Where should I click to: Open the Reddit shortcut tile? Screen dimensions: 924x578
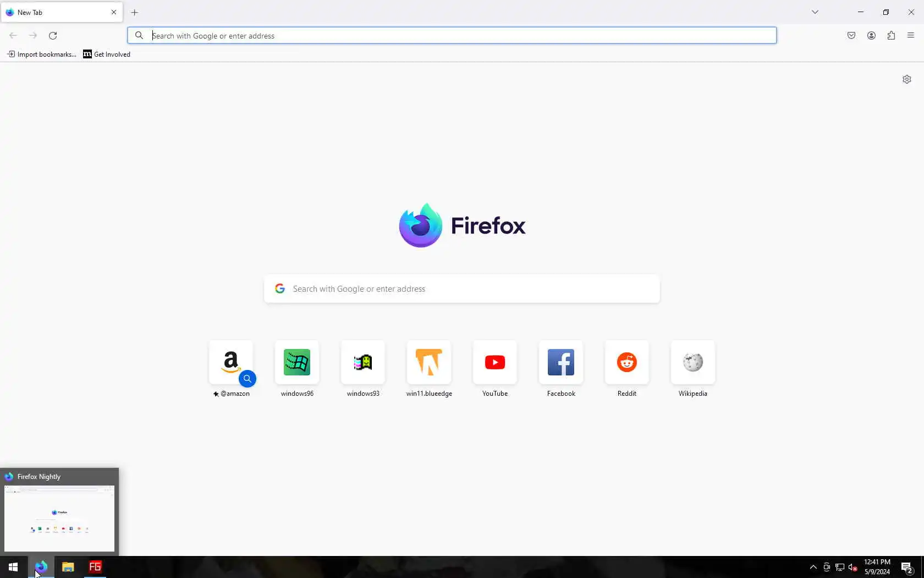627,362
